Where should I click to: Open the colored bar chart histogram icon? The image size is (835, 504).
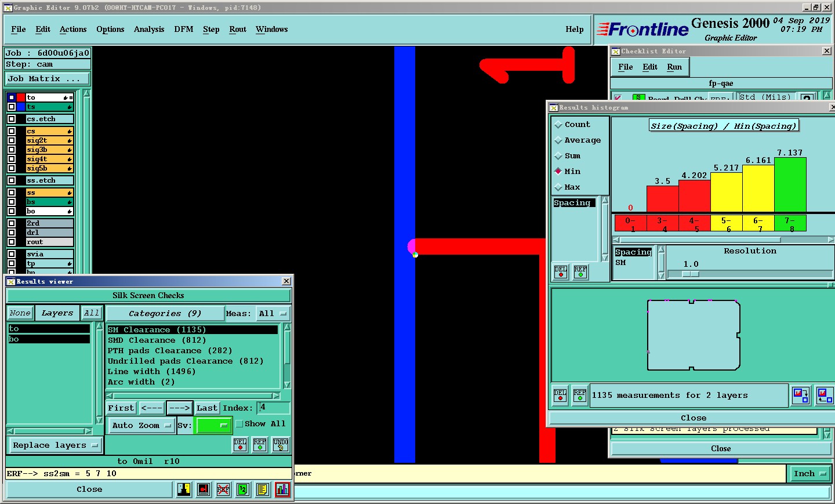coord(282,490)
